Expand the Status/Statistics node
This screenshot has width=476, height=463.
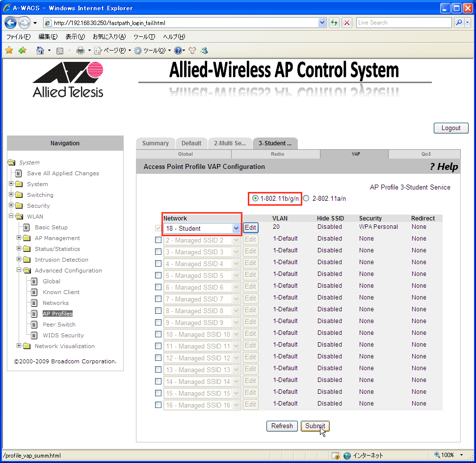(x=19, y=248)
